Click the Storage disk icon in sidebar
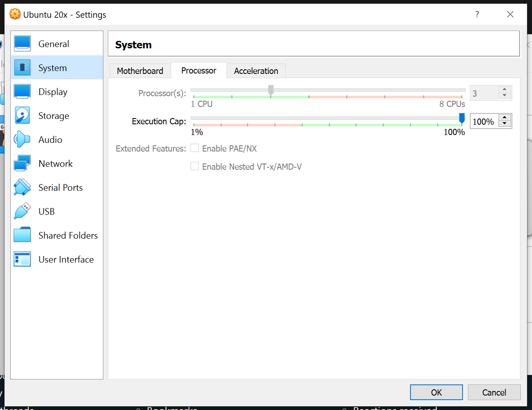 tap(22, 115)
